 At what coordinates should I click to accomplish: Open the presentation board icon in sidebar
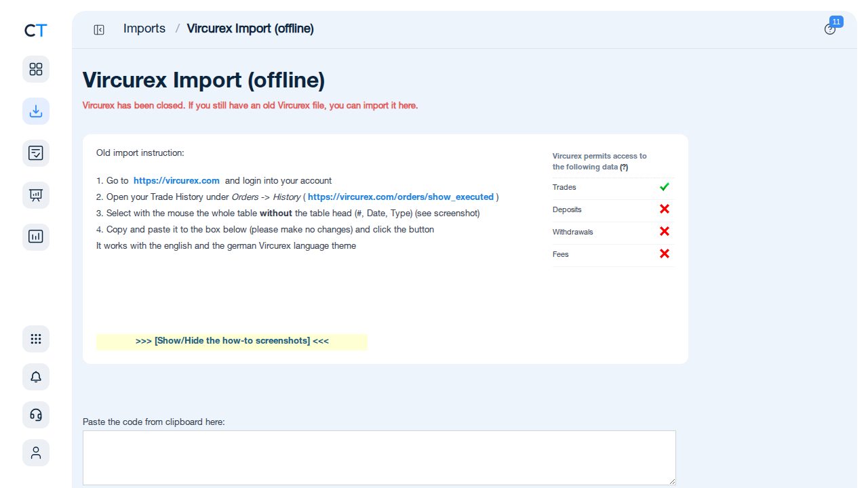(x=36, y=195)
